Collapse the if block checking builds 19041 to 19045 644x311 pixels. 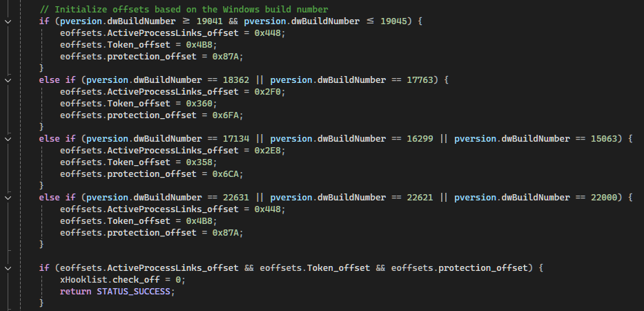8,21
